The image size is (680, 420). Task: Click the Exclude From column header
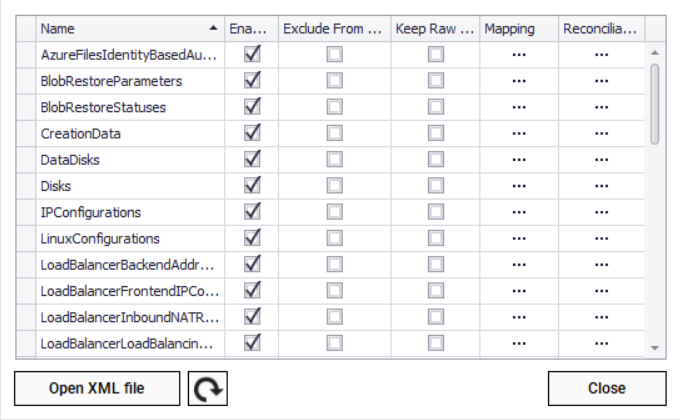click(x=333, y=29)
